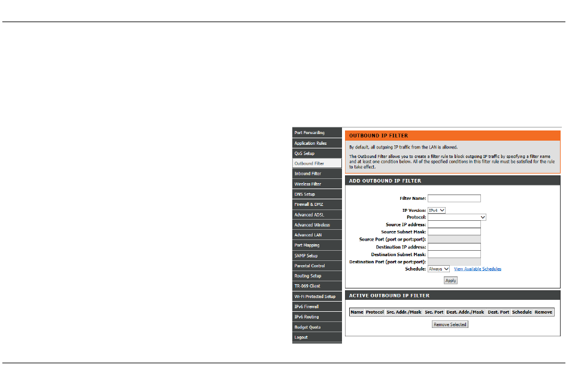Image resolution: width=569 pixels, height=392 pixels.
Task: Open Port Mapping in sidebar
Action: [x=317, y=245]
